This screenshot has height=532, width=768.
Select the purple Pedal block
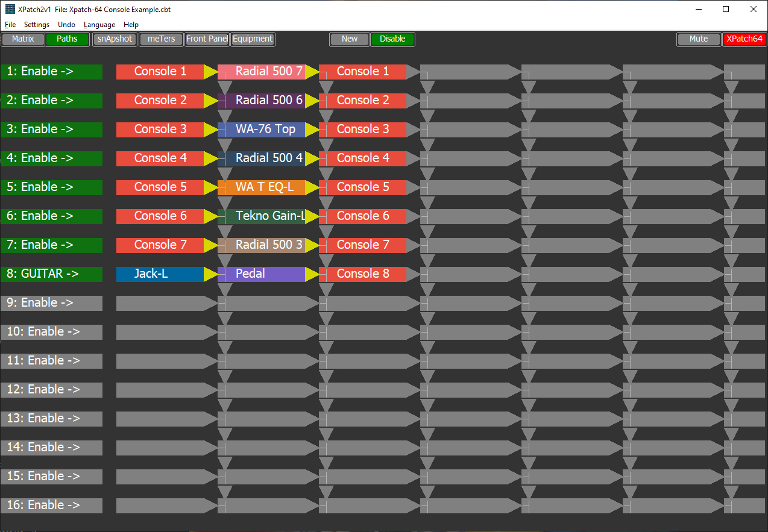(x=262, y=274)
